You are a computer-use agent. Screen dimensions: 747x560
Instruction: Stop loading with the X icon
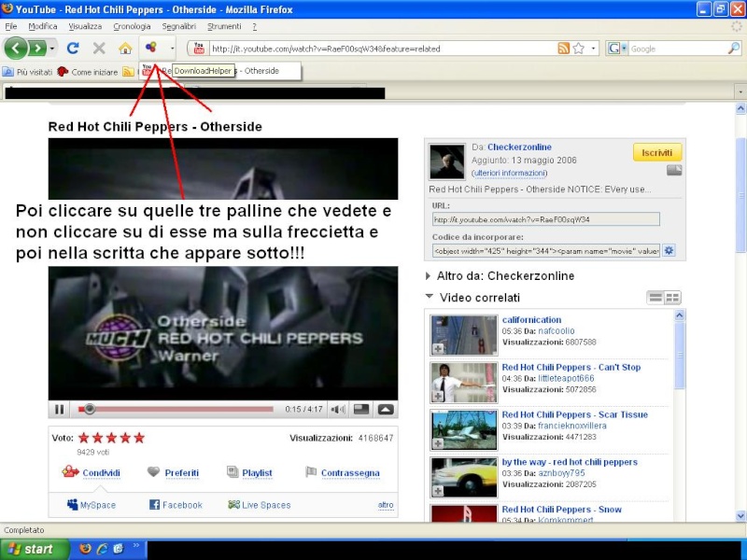(x=99, y=49)
